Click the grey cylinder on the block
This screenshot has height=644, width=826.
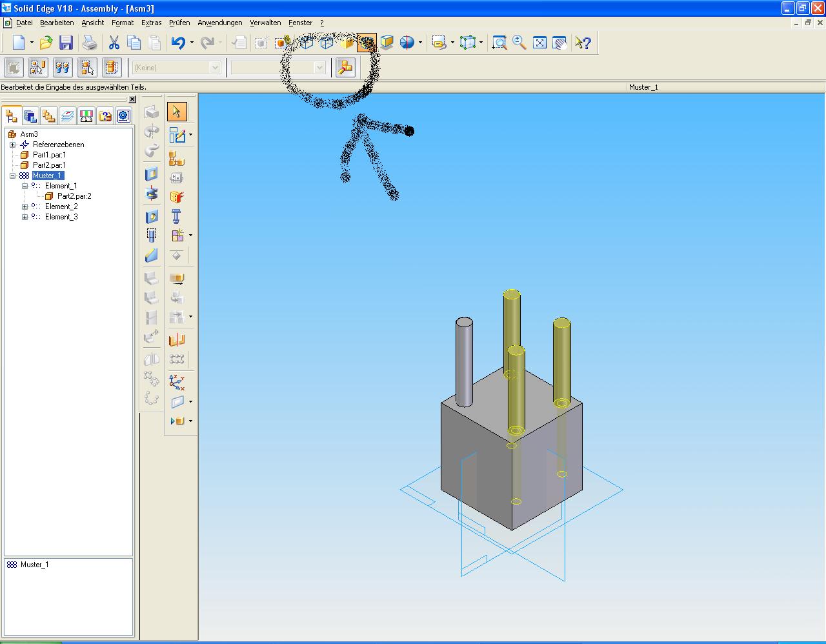[464, 361]
